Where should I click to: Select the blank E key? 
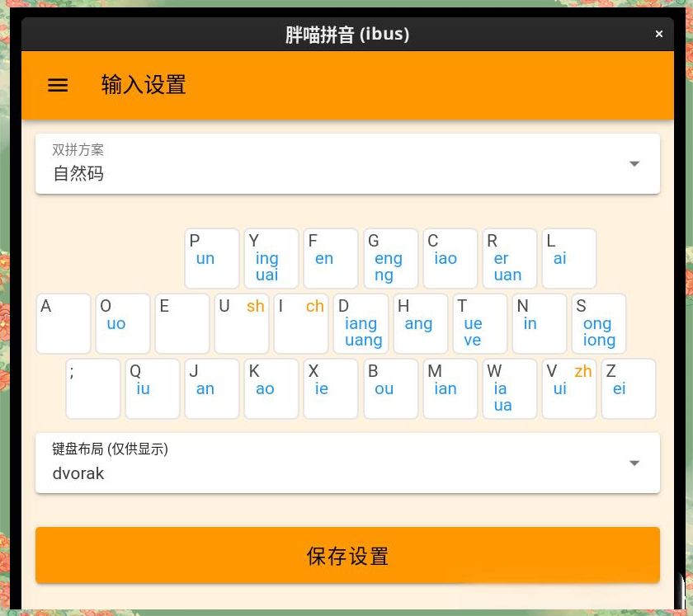[182, 323]
